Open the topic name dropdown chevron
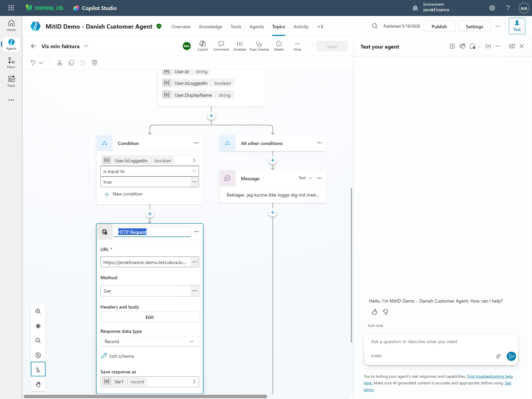Image resolution: width=532 pixels, height=399 pixels. [86, 46]
